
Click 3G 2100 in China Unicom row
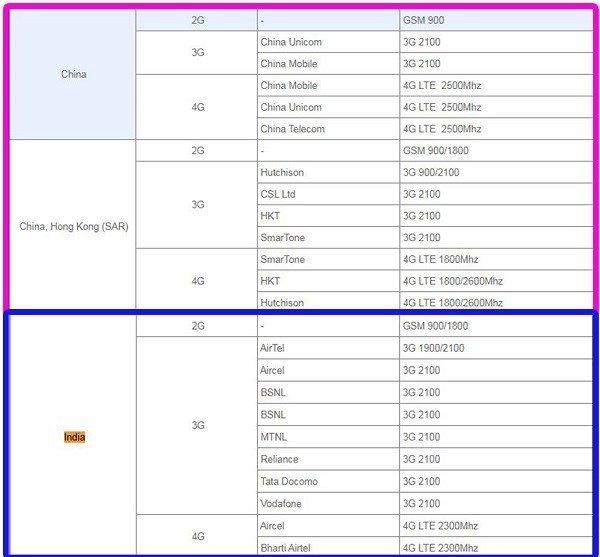[496, 42]
